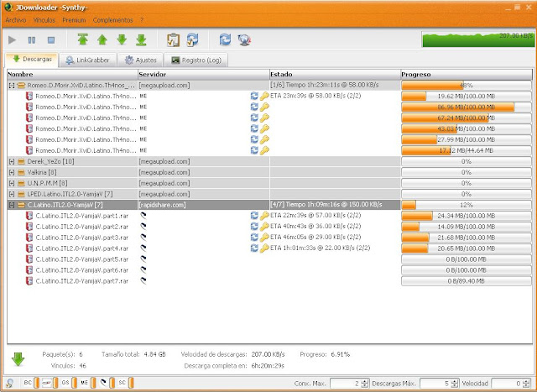The height and width of the screenshot is (392, 537).
Task: Click refresh icon on part1.rar row
Action: [x=254, y=216]
